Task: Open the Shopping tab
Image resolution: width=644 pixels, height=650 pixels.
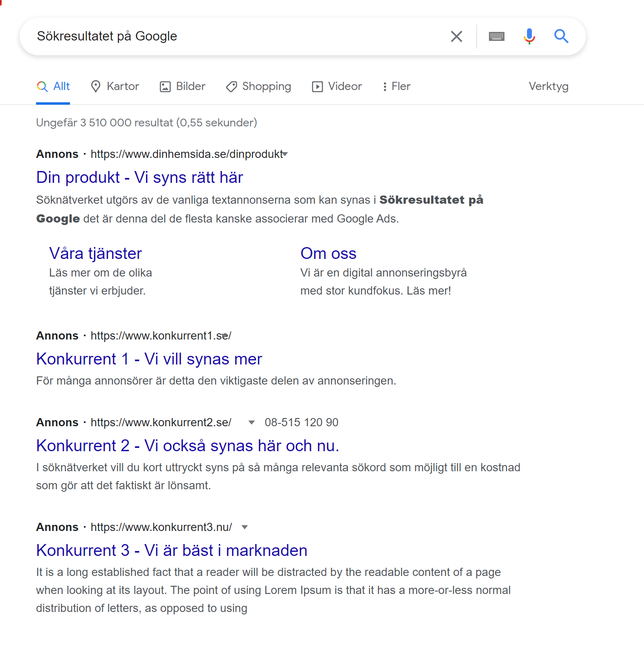Action: [x=258, y=86]
